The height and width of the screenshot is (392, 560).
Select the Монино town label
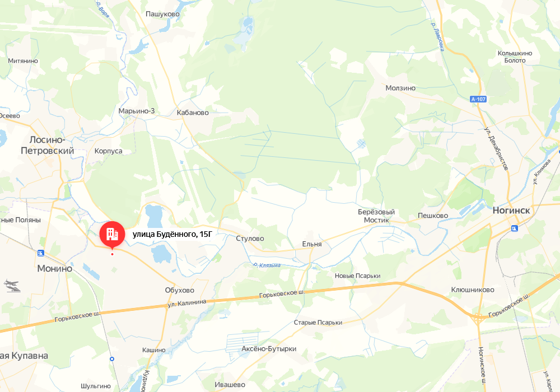point(55,268)
